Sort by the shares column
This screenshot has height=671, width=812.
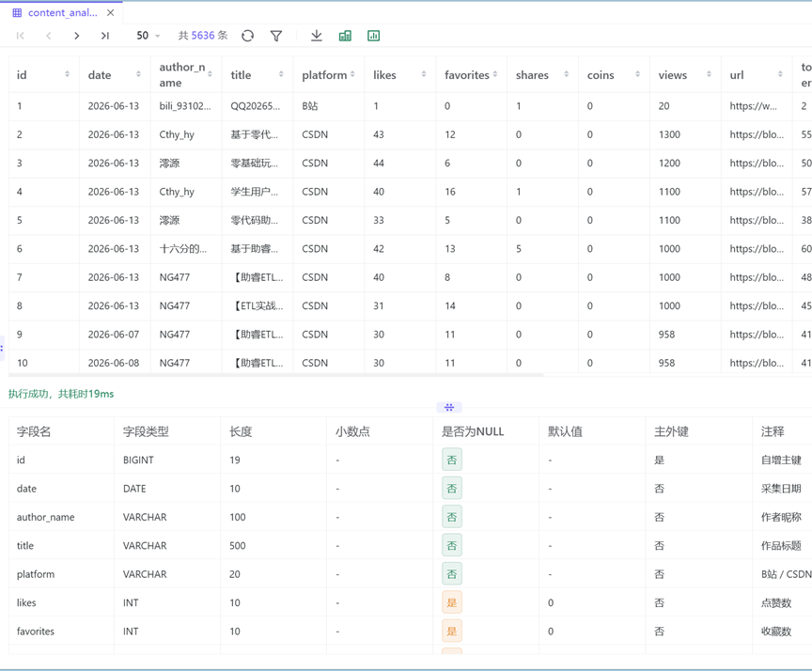pos(566,74)
